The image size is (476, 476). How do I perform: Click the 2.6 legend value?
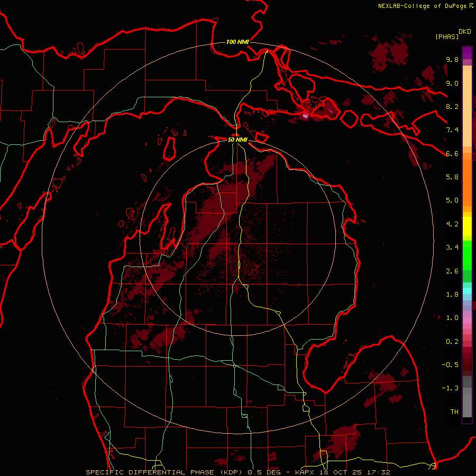(452, 271)
